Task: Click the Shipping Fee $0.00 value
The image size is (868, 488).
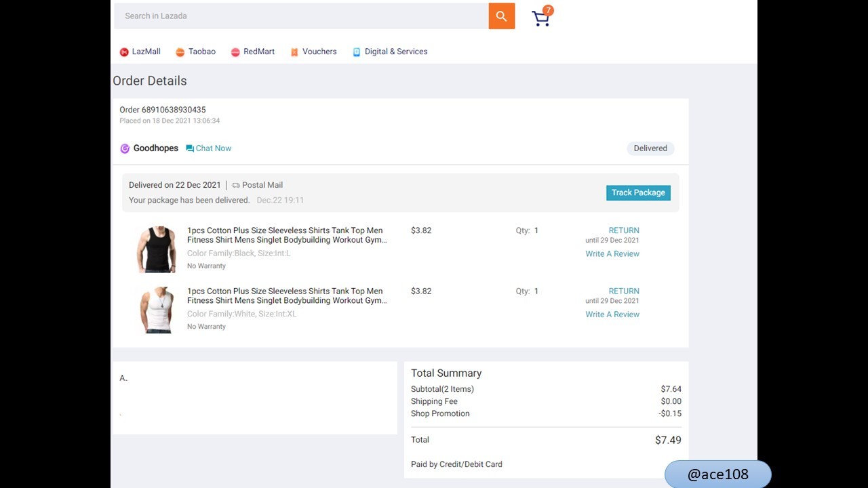Action: [x=671, y=401]
